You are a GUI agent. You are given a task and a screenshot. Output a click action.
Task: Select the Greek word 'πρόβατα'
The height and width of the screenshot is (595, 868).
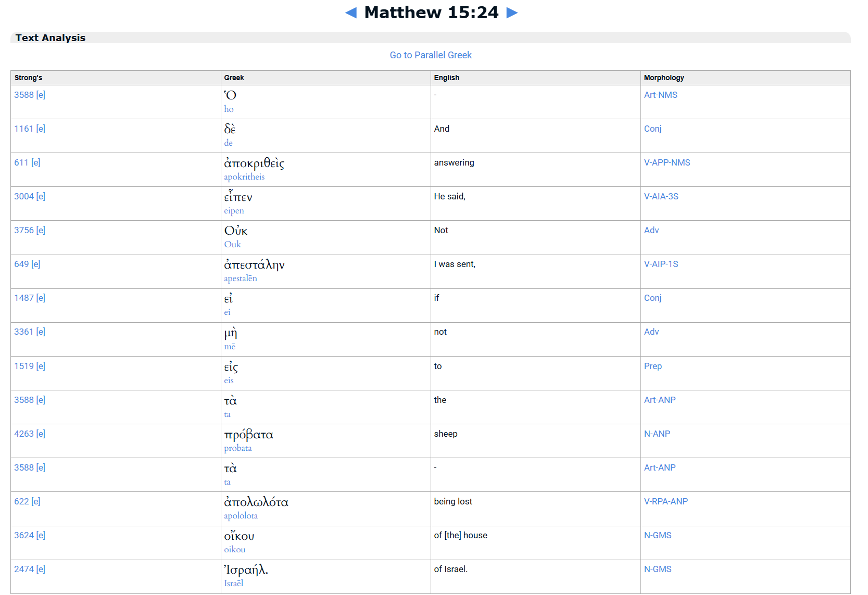click(248, 435)
